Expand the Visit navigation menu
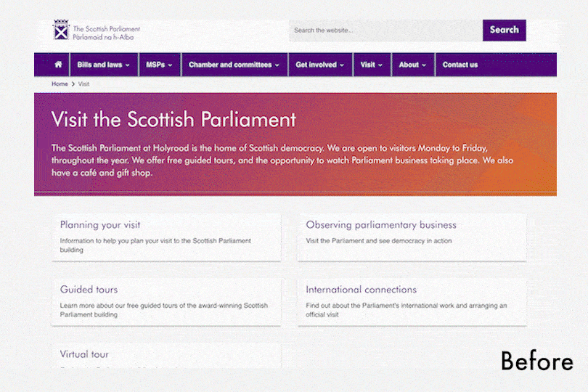Screen dimensions: 588x392 click(372, 65)
